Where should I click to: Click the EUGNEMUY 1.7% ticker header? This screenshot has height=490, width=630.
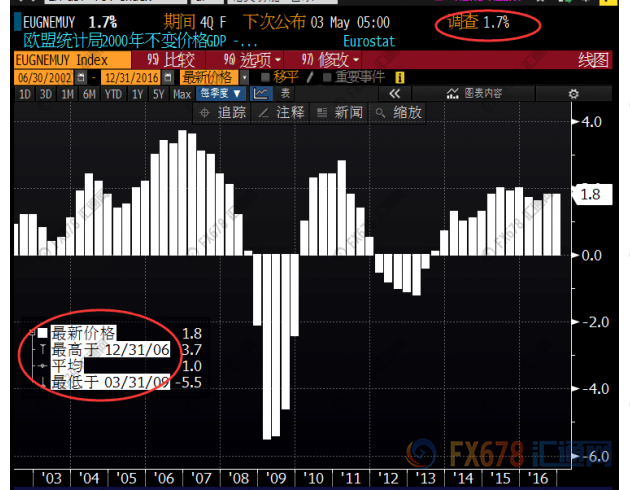click(x=70, y=22)
